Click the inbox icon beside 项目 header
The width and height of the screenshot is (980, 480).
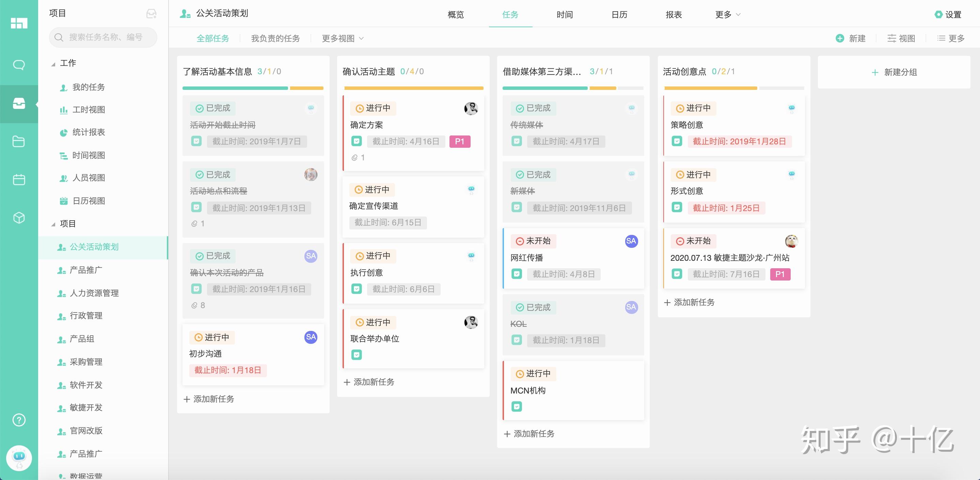(151, 14)
